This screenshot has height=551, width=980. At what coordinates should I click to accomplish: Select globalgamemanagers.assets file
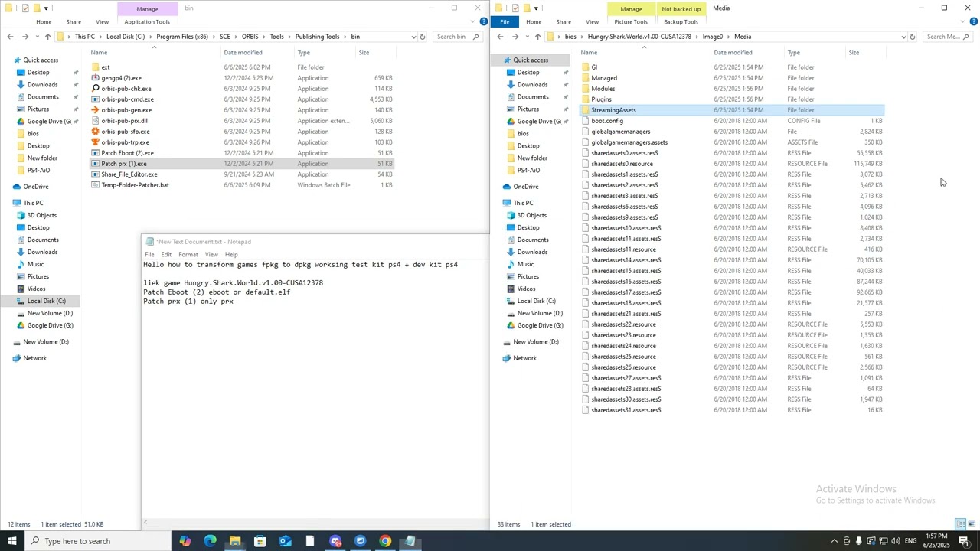(x=629, y=142)
